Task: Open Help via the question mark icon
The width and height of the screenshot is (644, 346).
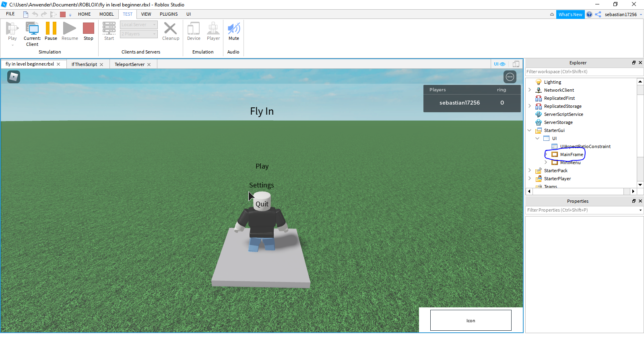Action: 589,14
